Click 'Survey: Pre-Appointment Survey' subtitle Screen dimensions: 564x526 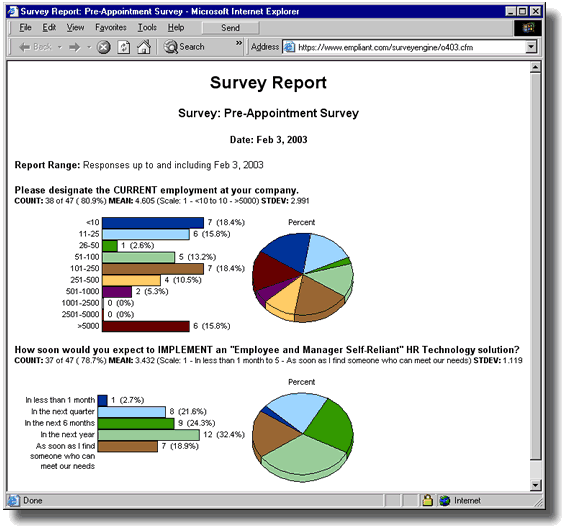pos(268,113)
